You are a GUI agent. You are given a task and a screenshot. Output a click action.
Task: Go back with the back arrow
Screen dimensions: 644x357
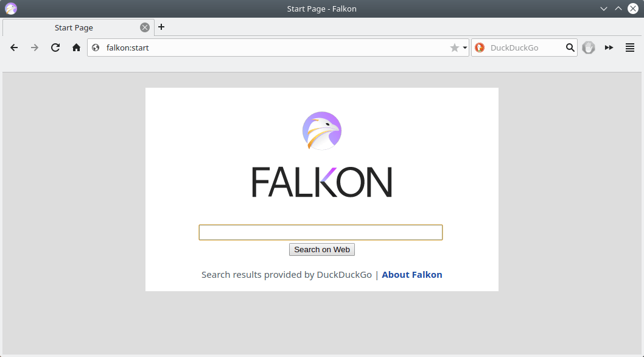click(14, 48)
